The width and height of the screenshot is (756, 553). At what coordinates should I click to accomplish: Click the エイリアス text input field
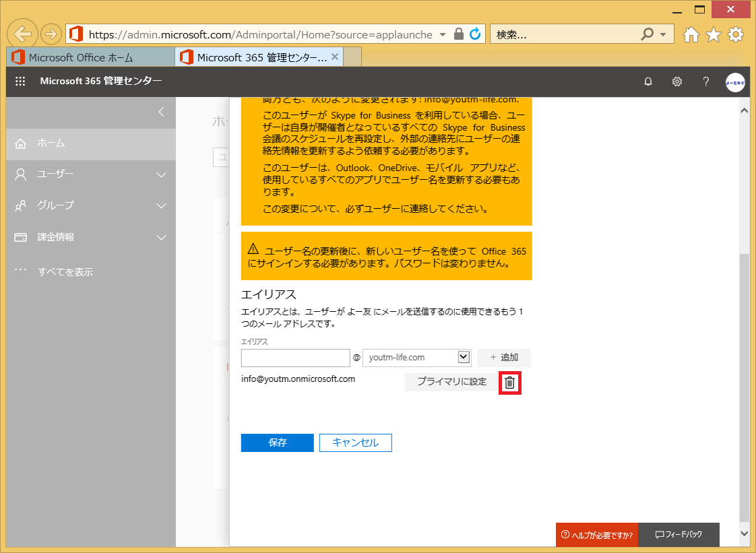click(x=296, y=358)
